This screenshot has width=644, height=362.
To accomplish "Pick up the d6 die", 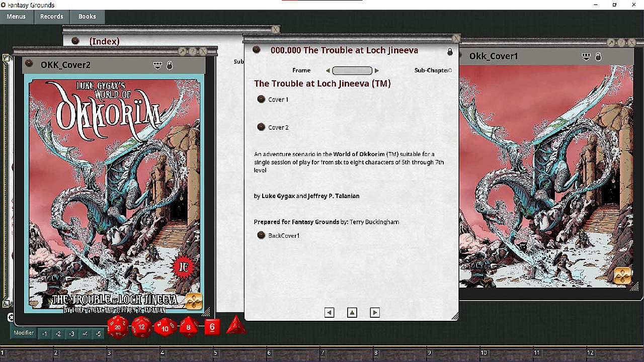I will tap(212, 327).
